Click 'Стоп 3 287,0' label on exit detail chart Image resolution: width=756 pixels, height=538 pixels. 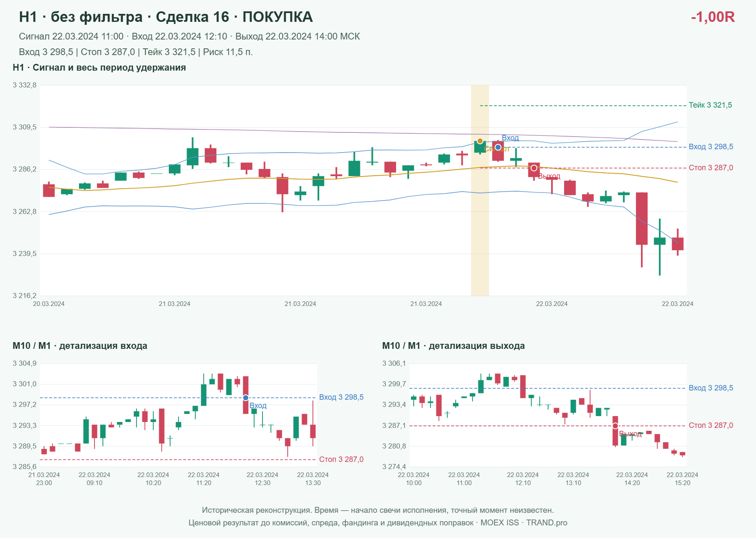[711, 425]
